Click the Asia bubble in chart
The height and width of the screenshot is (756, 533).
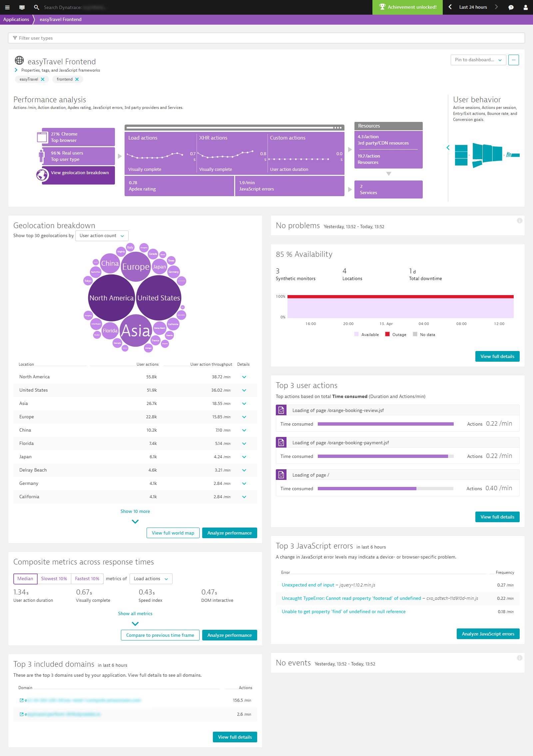[x=136, y=331]
